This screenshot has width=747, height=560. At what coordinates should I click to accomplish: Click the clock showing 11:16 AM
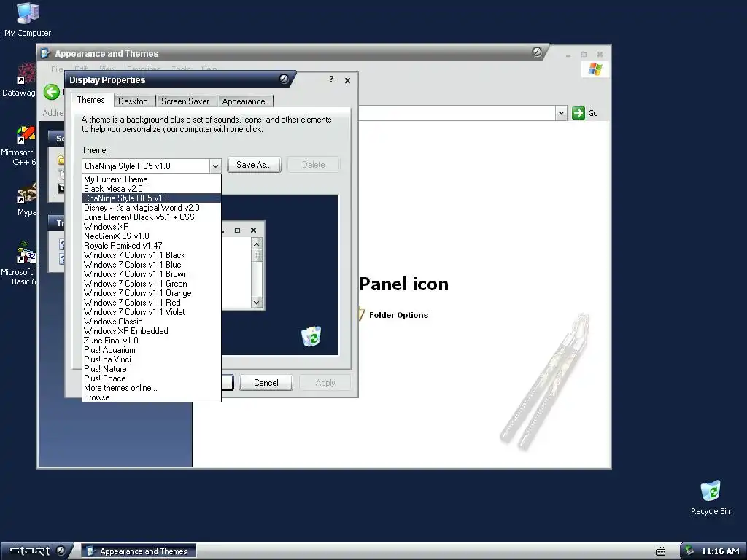point(720,551)
